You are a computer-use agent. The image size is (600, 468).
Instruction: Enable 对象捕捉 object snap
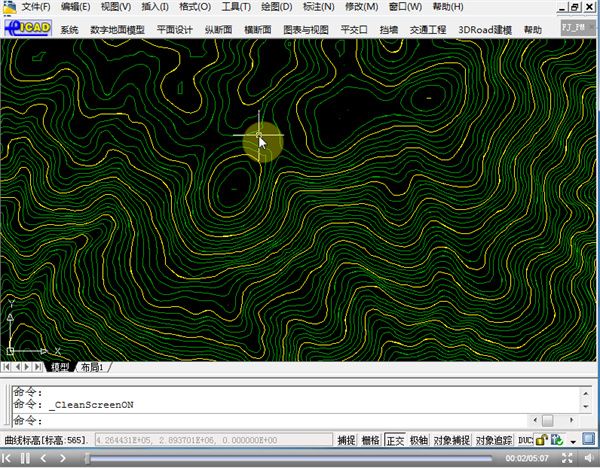click(x=454, y=440)
